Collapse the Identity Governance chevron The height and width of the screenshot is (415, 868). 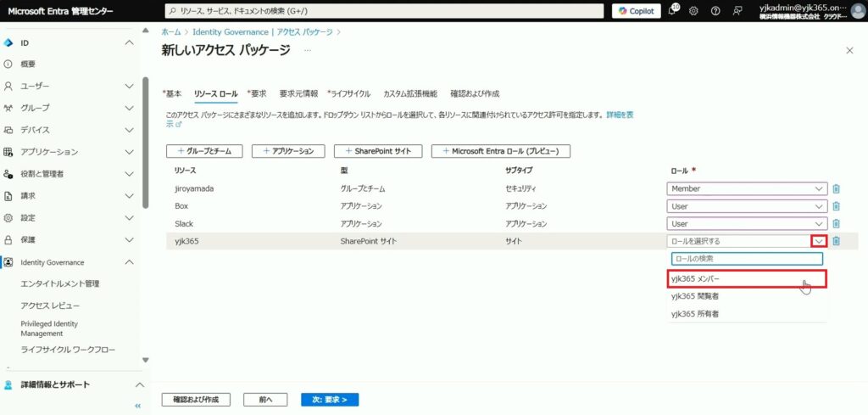129,262
